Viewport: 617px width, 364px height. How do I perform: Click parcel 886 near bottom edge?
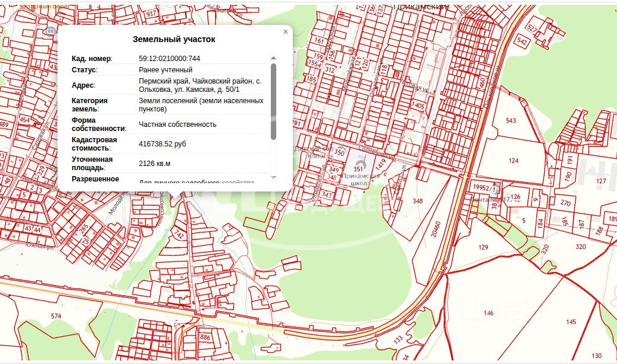[206, 337]
